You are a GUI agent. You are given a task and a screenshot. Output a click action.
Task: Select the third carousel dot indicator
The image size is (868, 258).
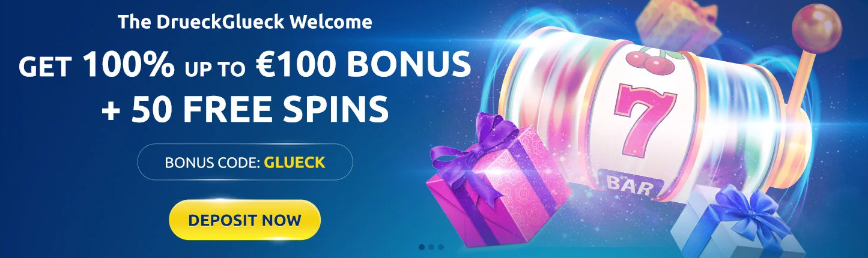441,247
